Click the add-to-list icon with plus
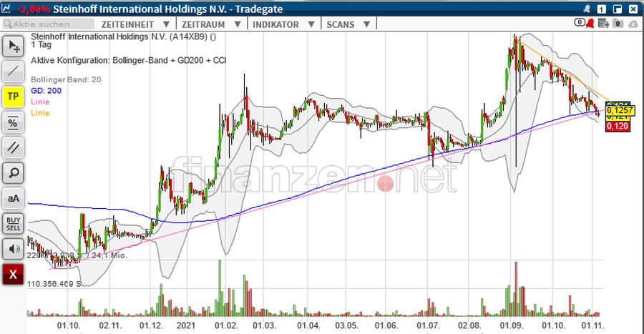This screenshot has height=334, width=644. point(603,24)
